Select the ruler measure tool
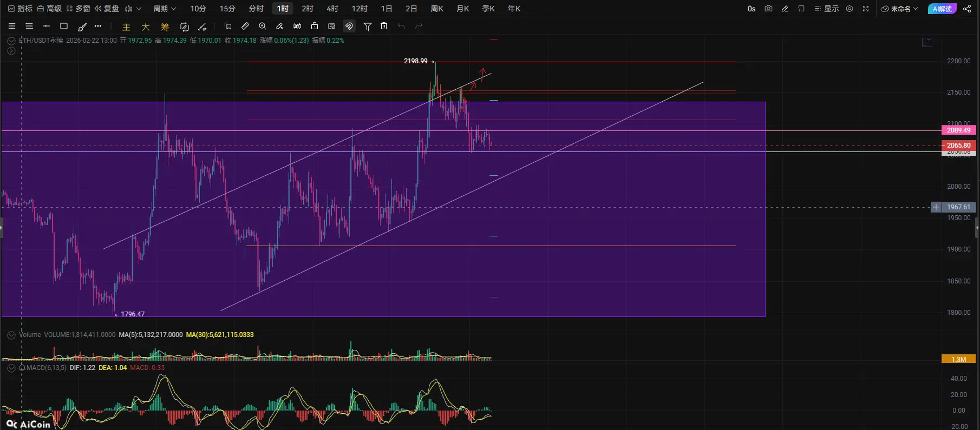Screen dimensions: 980x430 click(x=245, y=26)
